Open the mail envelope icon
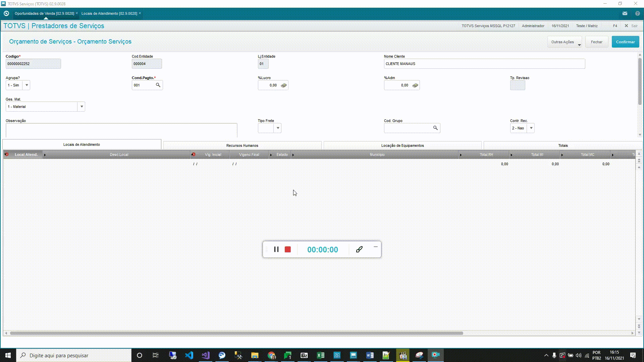This screenshot has width=644, height=362. pyautogui.click(x=625, y=13)
